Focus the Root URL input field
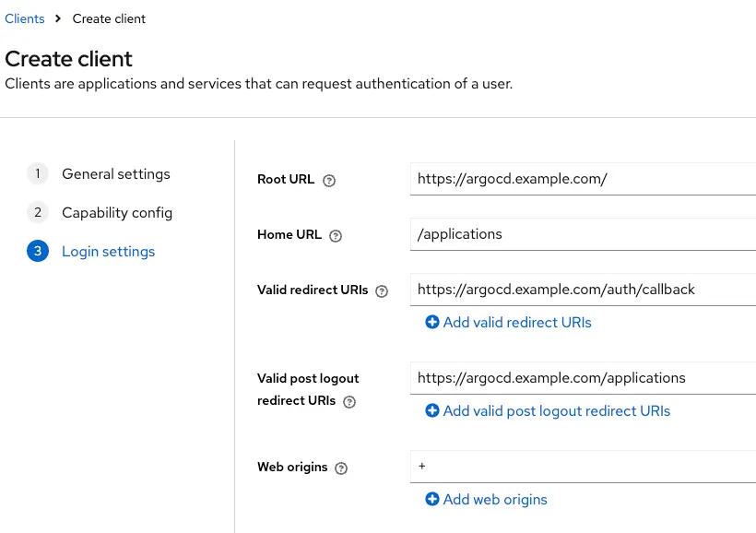This screenshot has height=533, width=756. (x=583, y=179)
